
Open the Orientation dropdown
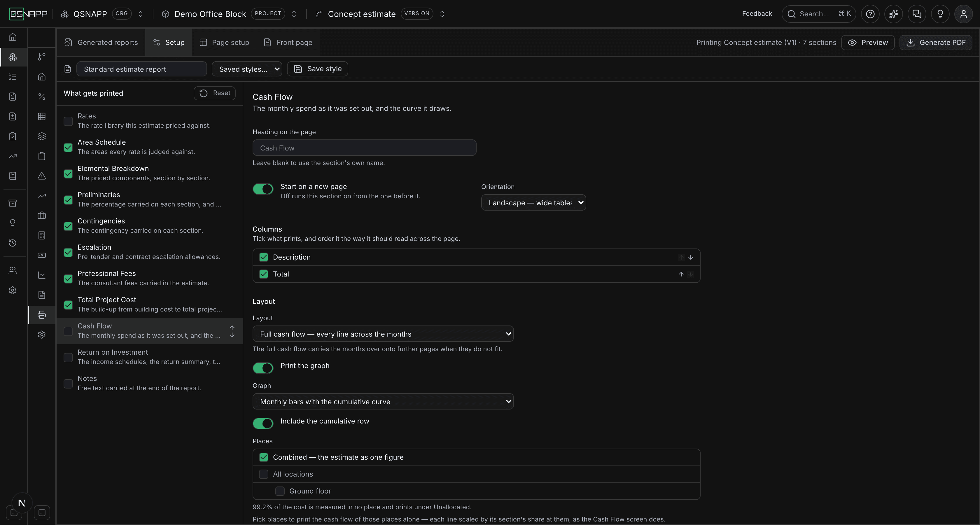(533, 203)
